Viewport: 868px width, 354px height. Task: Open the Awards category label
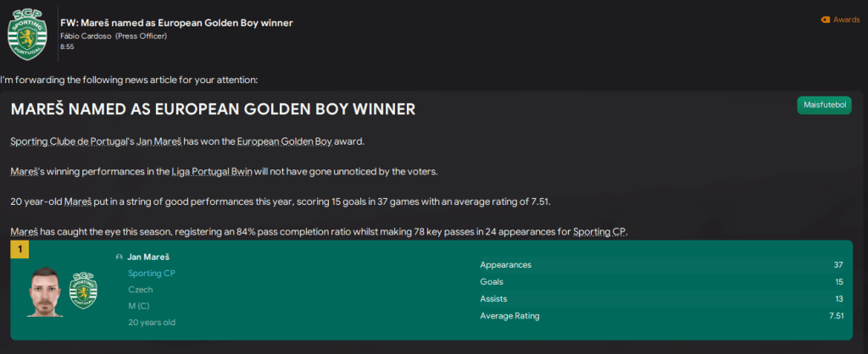click(846, 19)
